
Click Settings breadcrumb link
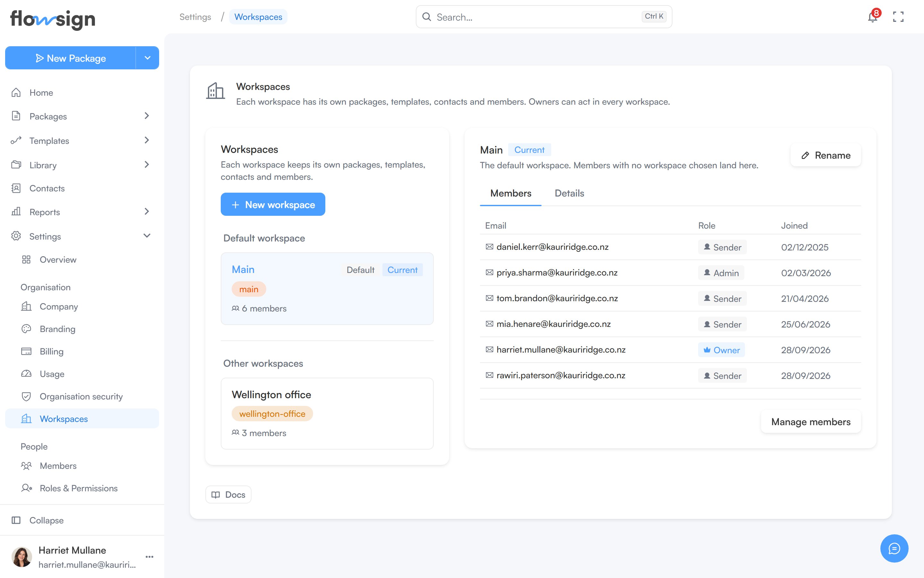pos(195,17)
